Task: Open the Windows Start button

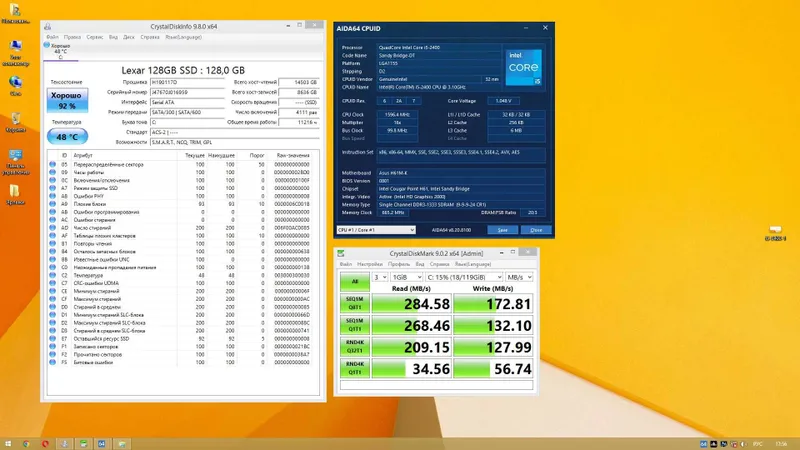Action: (x=8, y=444)
